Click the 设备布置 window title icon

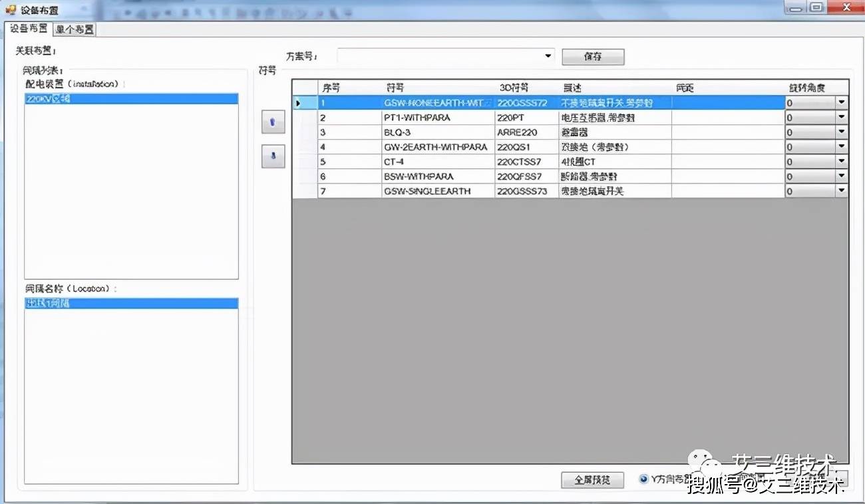pos(11,9)
